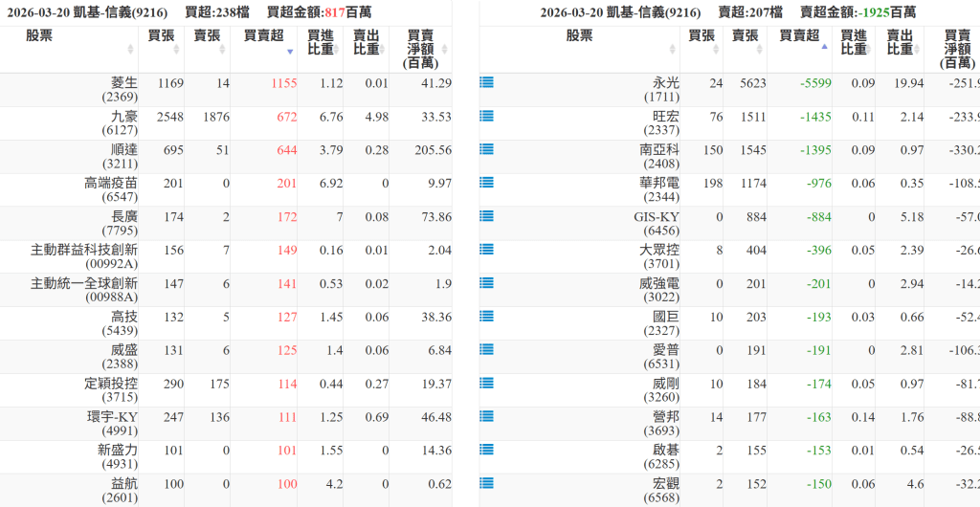Open the list icon next to 旺宏 (2337)
The image size is (980, 507).
486,117
